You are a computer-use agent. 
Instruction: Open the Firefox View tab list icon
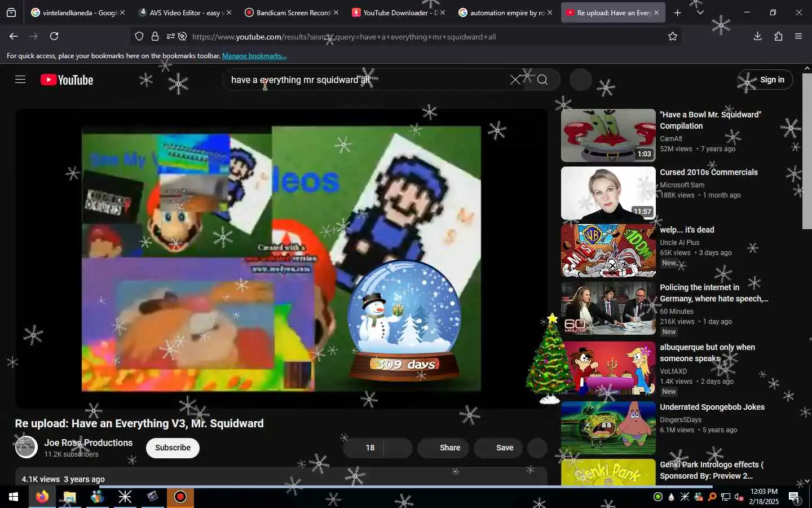[11, 12]
